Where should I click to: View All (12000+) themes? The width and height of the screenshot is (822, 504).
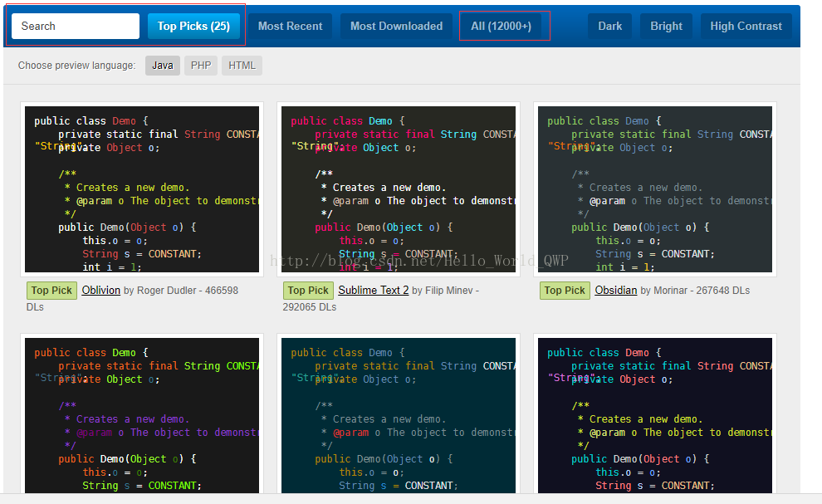pos(501,27)
